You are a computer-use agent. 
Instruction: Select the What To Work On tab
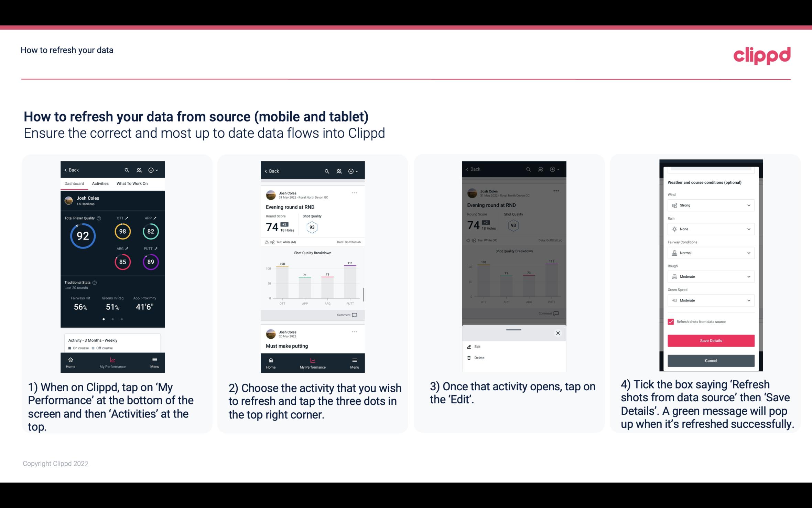pyautogui.click(x=131, y=183)
